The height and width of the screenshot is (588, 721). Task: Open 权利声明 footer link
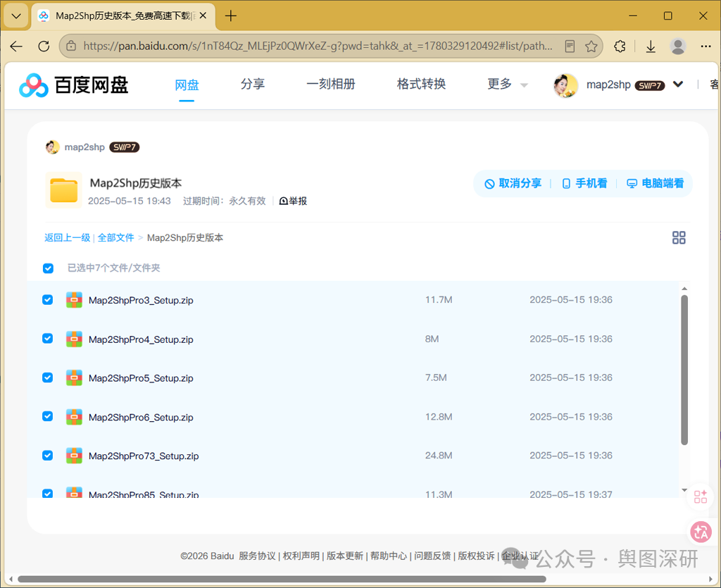pyautogui.click(x=301, y=556)
